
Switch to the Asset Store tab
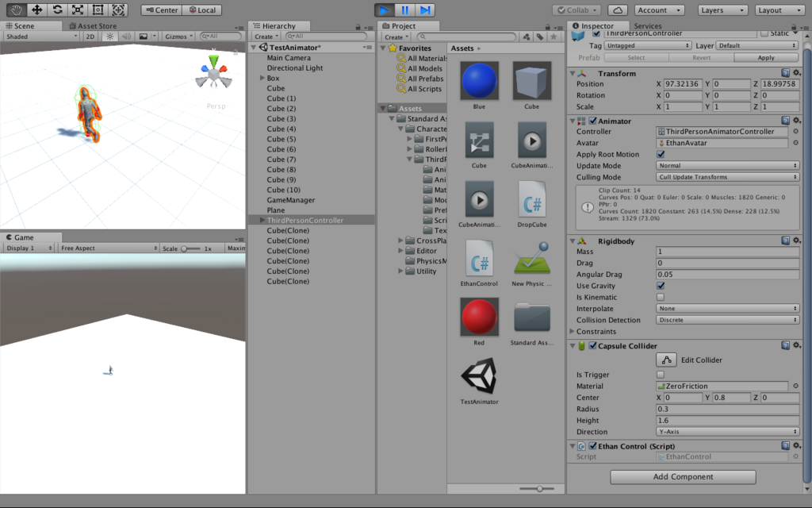93,26
